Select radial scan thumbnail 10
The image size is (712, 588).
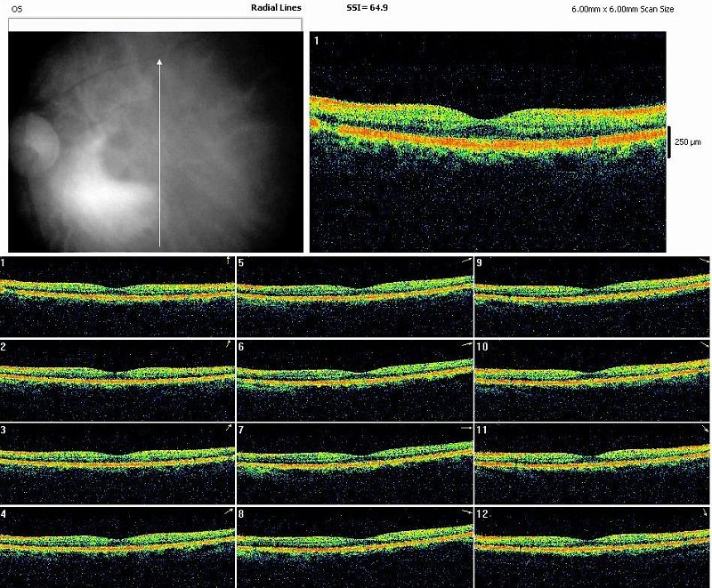point(593,380)
